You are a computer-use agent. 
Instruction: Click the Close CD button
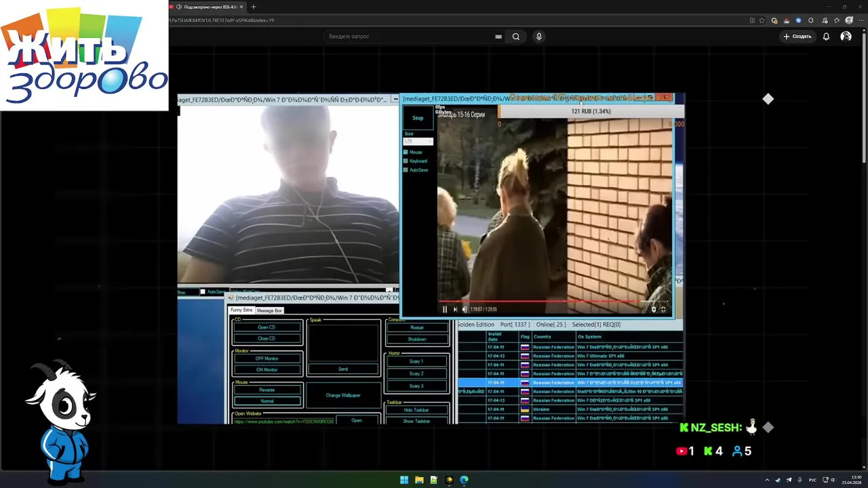point(267,338)
